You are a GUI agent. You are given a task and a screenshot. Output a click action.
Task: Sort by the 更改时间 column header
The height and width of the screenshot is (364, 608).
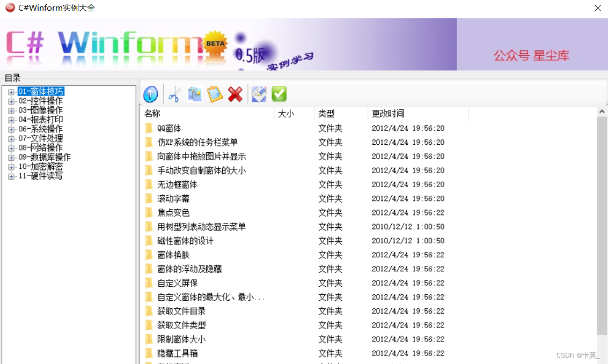pos(419,114)
